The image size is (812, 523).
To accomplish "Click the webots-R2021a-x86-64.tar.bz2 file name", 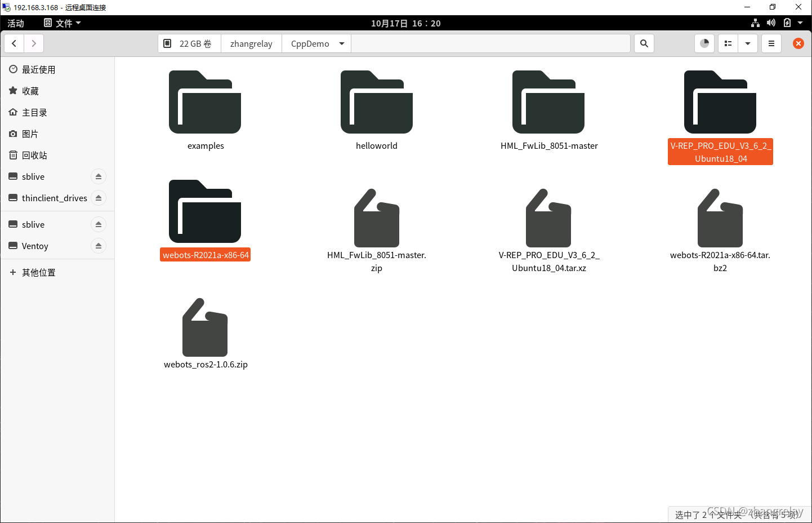I will [720, 261].
